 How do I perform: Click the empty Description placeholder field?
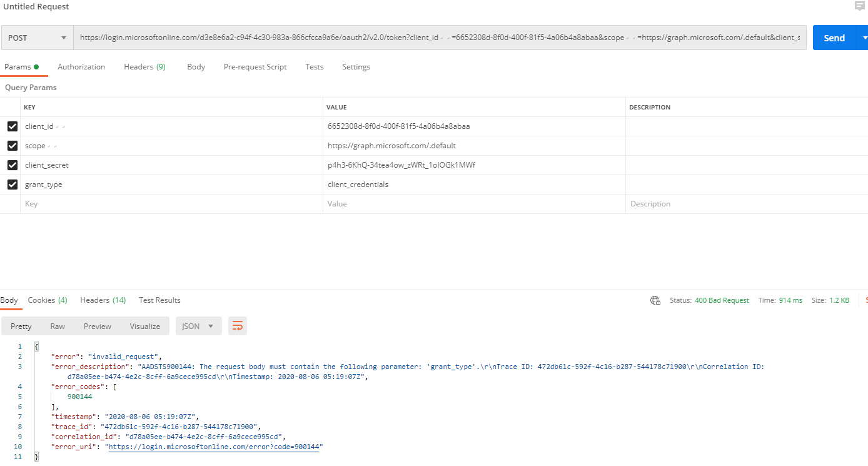coord(747,204)
